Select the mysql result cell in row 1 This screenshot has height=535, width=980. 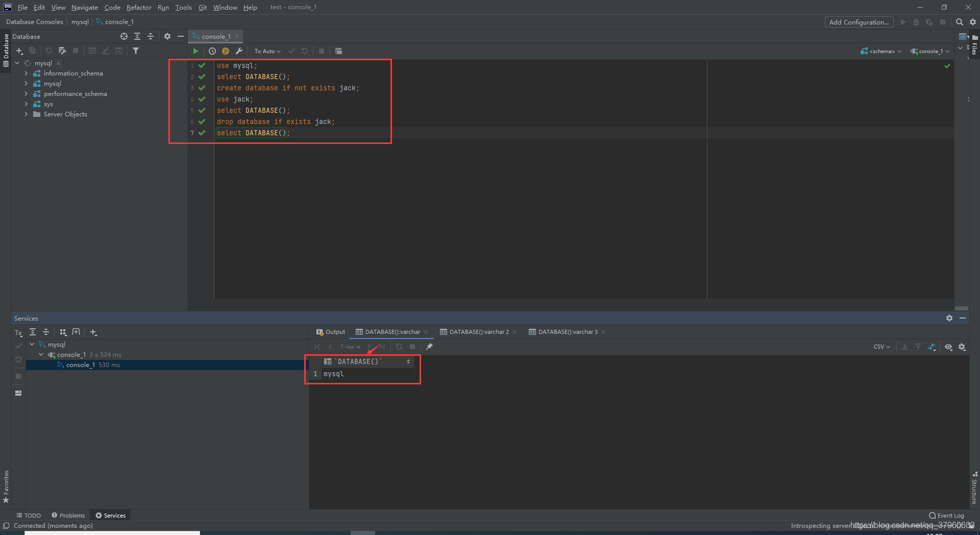367,374
